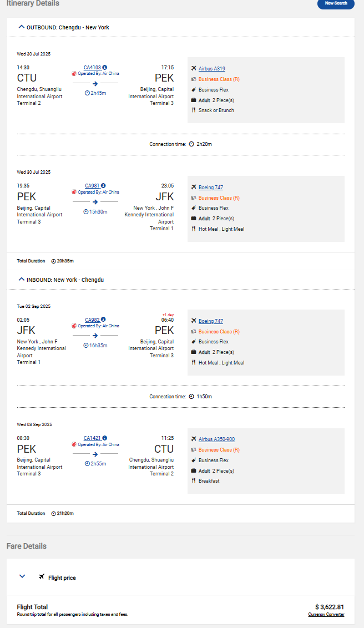Open the Boeing 747 link for CA982
The width and height of the screenshot is (364, 628).
(x=211, y=321)
